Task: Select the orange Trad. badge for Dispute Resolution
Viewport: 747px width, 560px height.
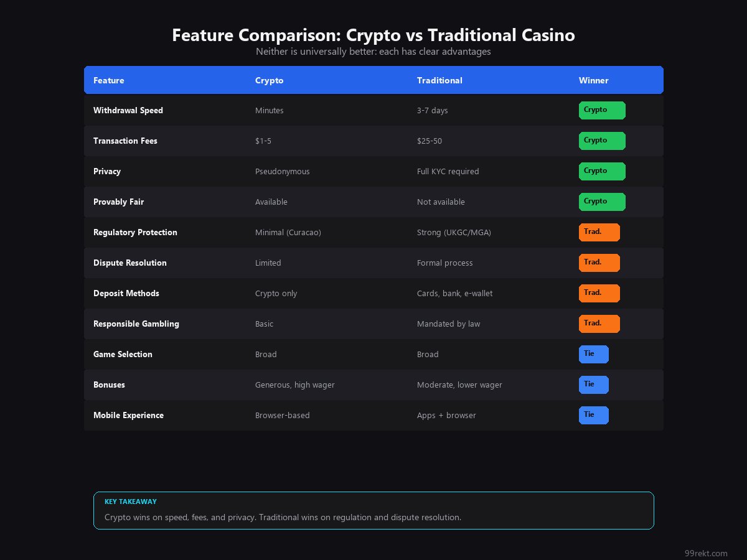Action: point(599,263)
